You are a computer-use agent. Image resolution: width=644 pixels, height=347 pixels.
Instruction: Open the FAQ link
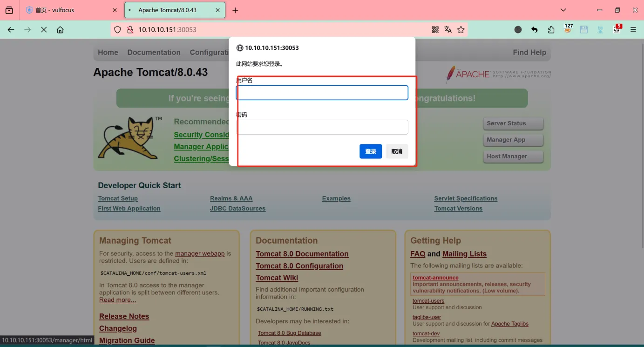pos(418,254)
